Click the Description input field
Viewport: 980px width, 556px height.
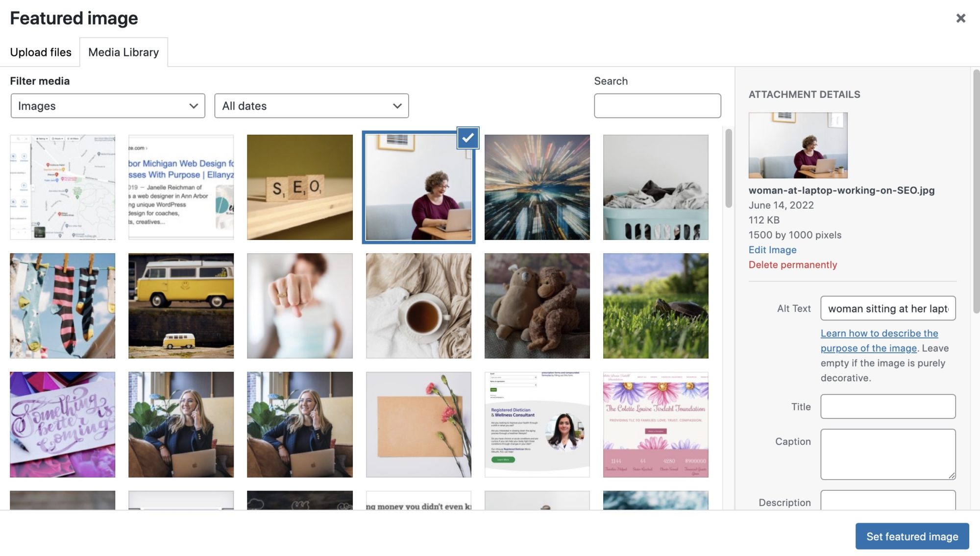[888, 502]
